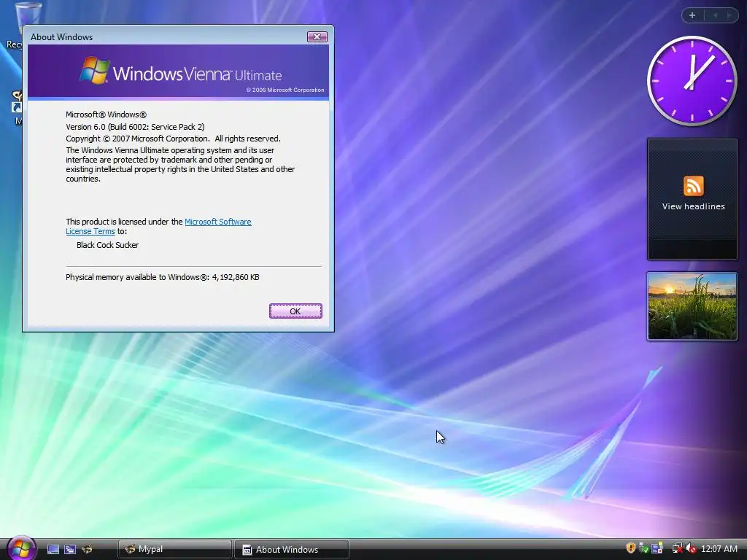Click OK in the About Windows dialog
The image size is (747, 560).
(x=295, y=311)
